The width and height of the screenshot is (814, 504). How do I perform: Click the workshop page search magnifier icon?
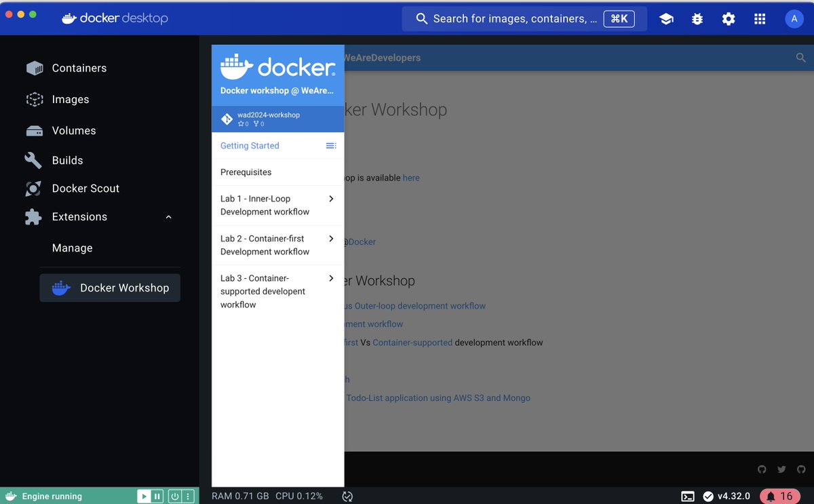pyautogui.click(x=800, y=58)
